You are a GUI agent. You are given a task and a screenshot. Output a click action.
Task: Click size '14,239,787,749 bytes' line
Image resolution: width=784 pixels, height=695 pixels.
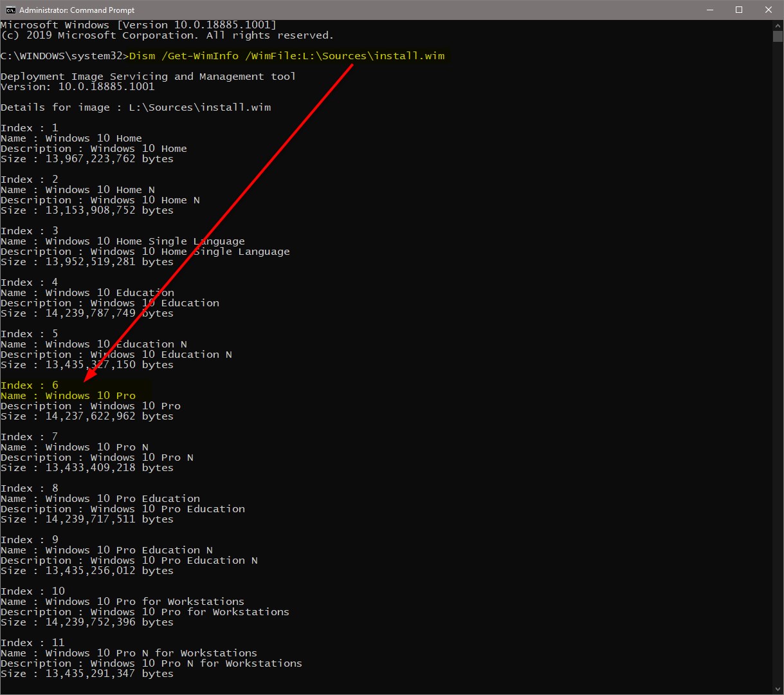click(87, 313)
